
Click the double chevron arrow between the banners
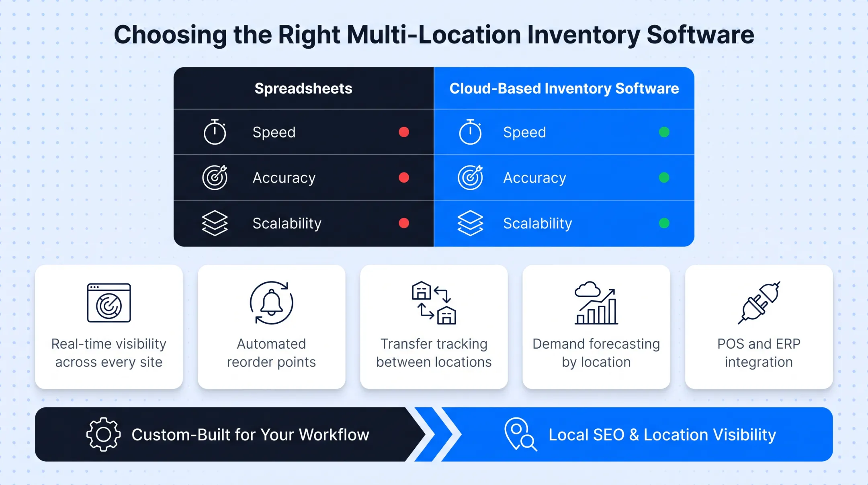(x=434, y=434)
